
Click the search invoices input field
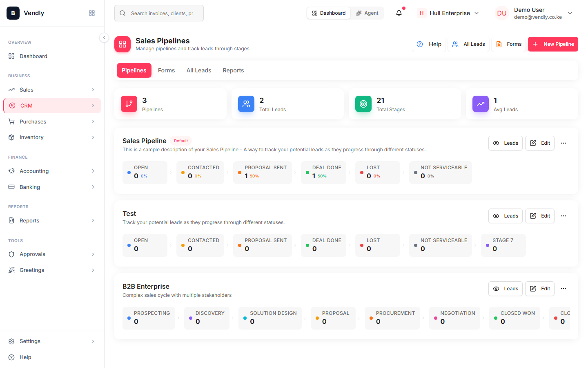159,13
